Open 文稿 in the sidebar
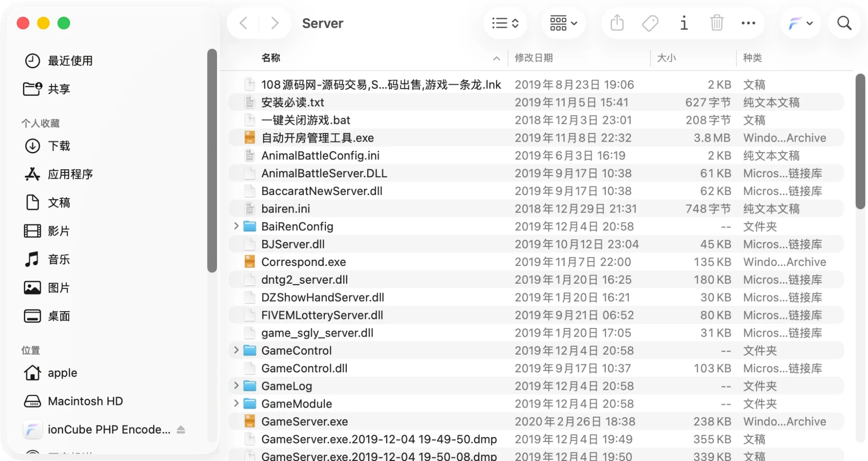 (x=47, y=202)
